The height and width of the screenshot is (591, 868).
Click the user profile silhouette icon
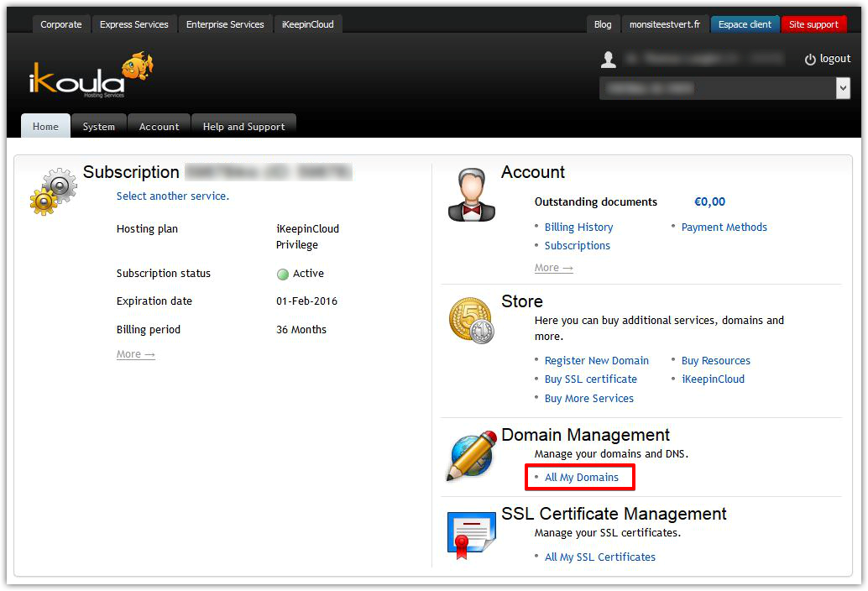pyautogui.click(x=609, y=60)
